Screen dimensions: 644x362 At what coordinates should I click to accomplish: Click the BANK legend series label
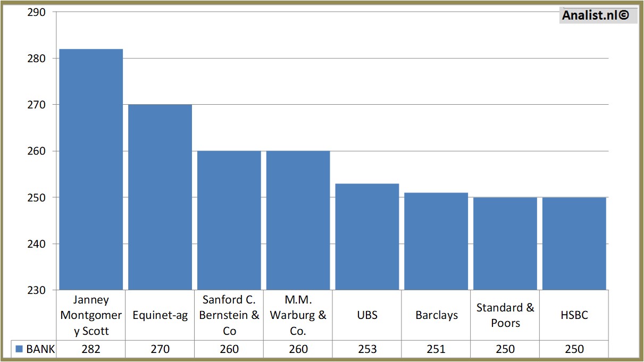(40, 349)
